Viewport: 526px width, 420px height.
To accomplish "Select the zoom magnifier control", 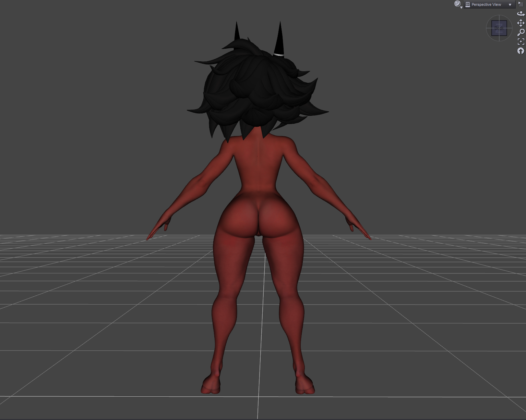I will click(521, 32).
